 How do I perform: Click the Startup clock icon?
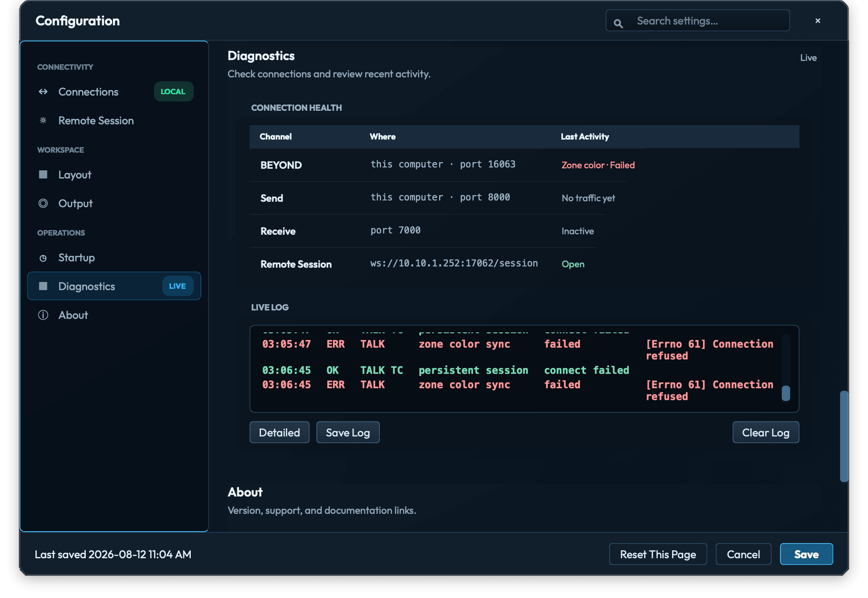pos(43,258)
